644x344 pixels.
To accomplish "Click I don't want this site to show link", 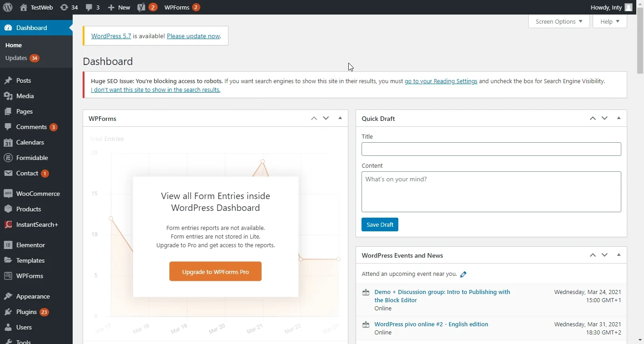I will pos(155,90).
